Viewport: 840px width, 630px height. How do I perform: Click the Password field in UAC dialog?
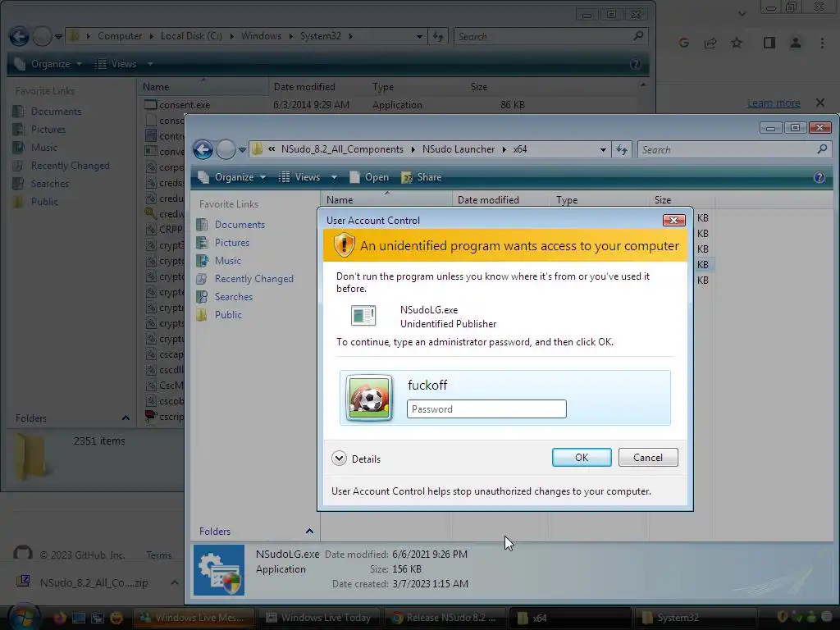tap(486, 409)
